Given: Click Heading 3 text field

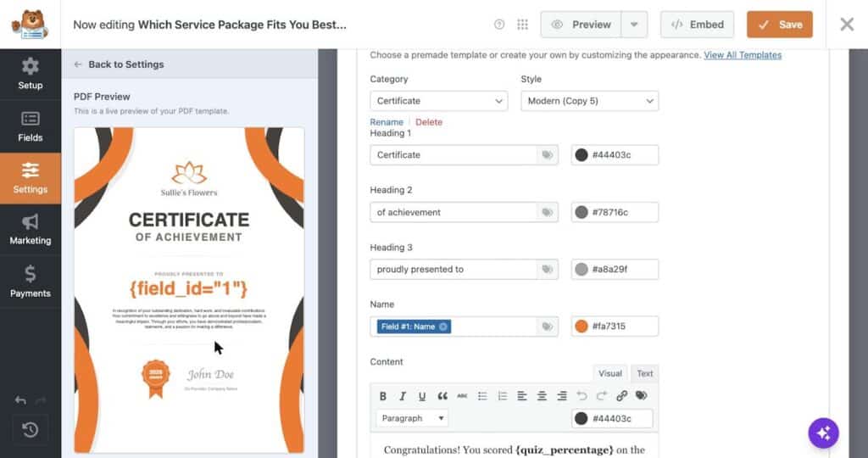Looking at the screenshot, I should (454, 269).
